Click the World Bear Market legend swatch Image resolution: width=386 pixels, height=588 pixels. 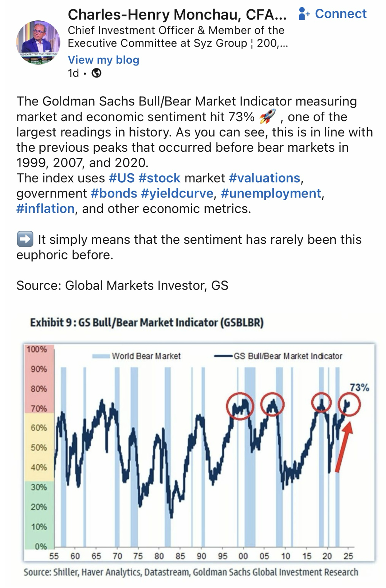(x=102, y=356)
